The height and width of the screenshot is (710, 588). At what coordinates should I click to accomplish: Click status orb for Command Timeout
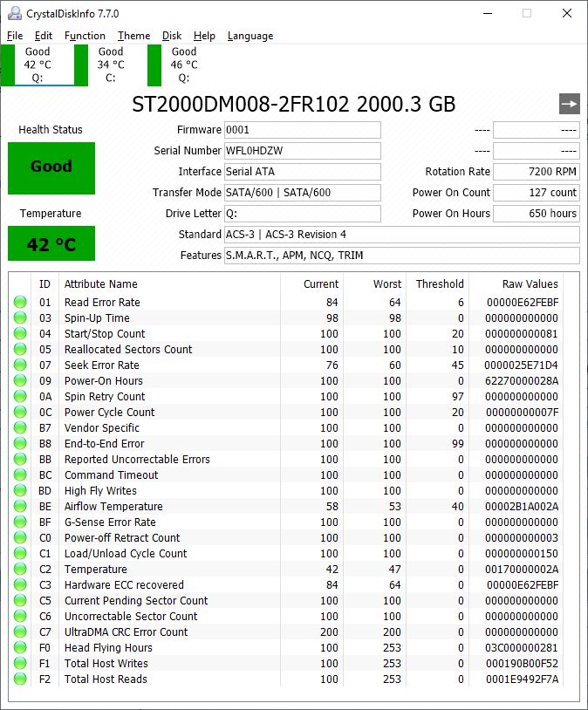click(x=20, y=475)
